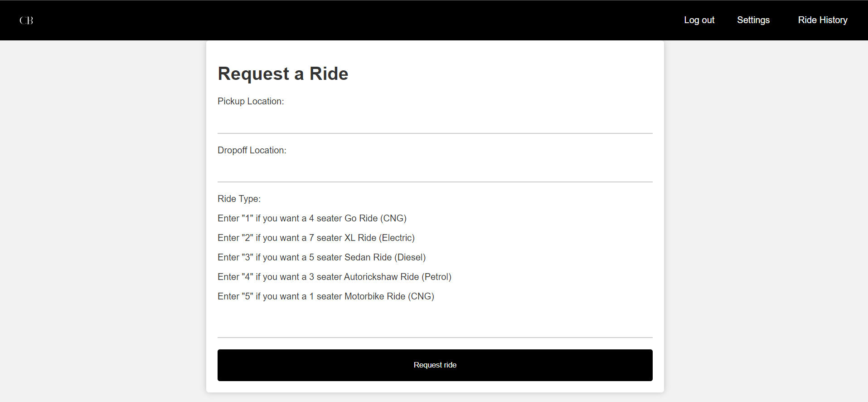Click the 'Pickup Location:' label

251,101
